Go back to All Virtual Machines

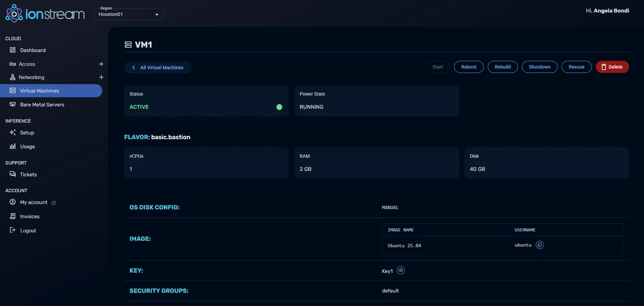(158, 68)
